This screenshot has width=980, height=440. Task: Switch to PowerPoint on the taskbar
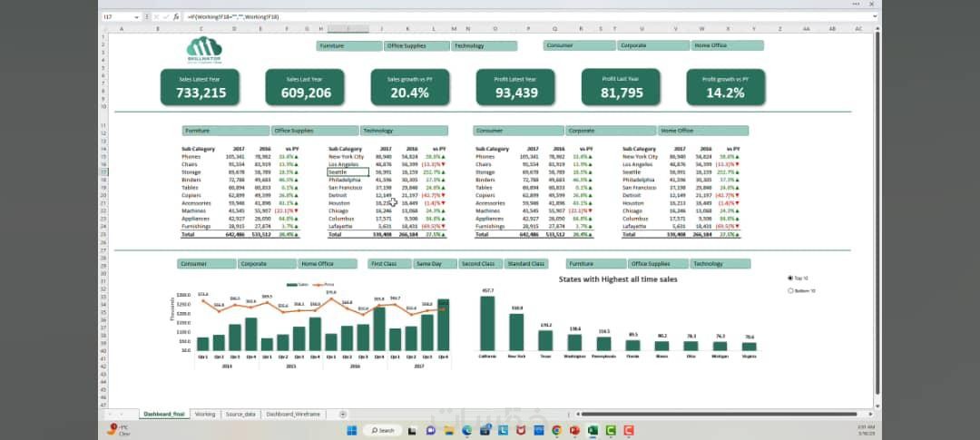click(574, 430)
